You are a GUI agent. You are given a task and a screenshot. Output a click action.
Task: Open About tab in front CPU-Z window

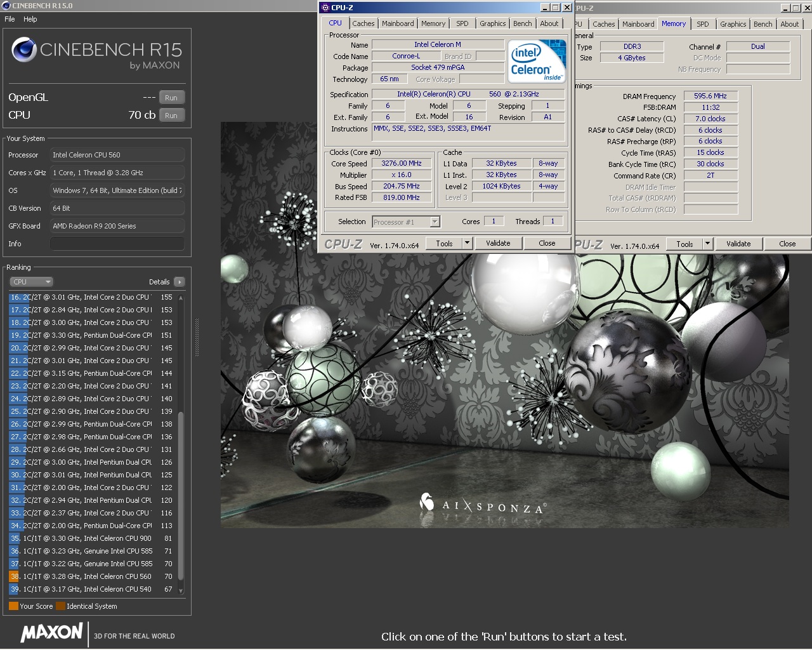pos(549,23)
